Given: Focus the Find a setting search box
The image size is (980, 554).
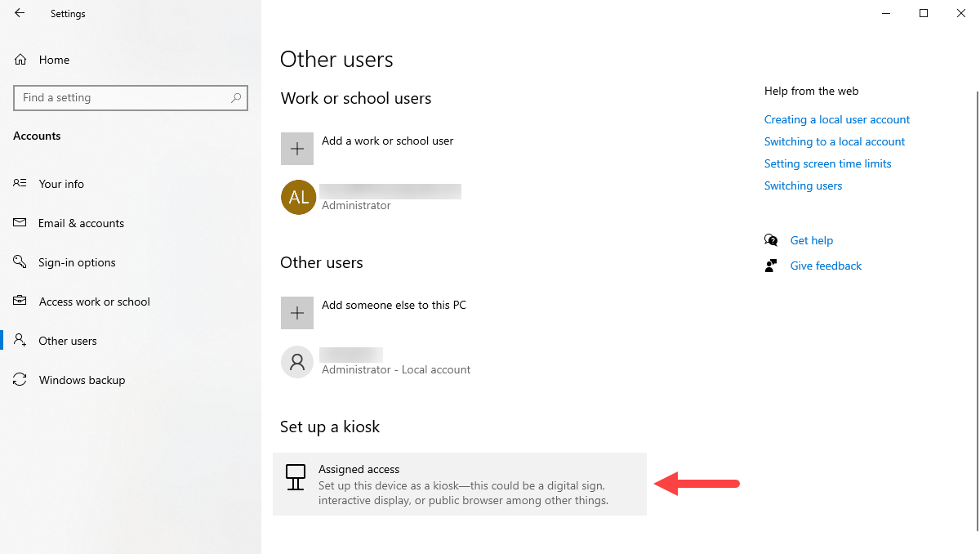Looking at the screenshot, I should click(x=131, y=97).
